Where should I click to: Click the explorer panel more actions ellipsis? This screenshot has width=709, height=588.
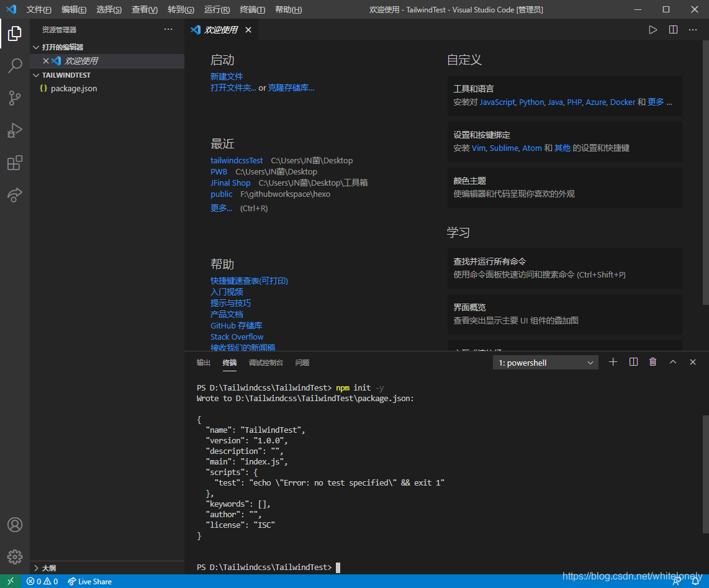pyautogui.click(x=168, y=29)
